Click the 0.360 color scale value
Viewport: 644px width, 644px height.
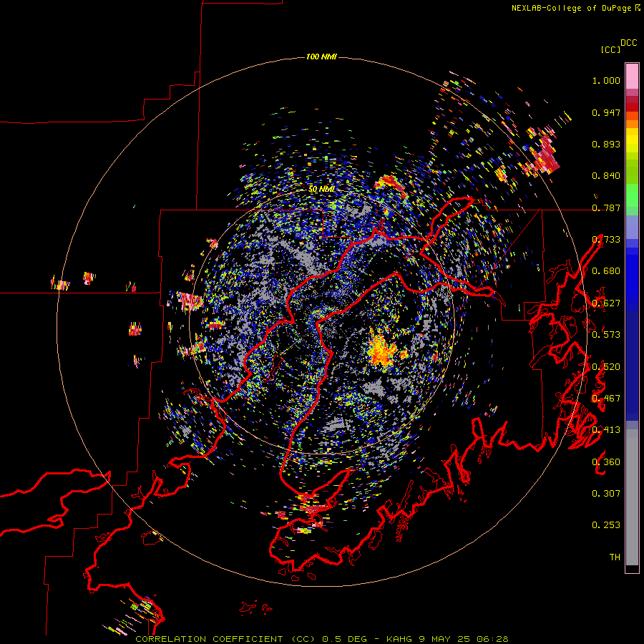pyautogui.click(x=606, y=462)
